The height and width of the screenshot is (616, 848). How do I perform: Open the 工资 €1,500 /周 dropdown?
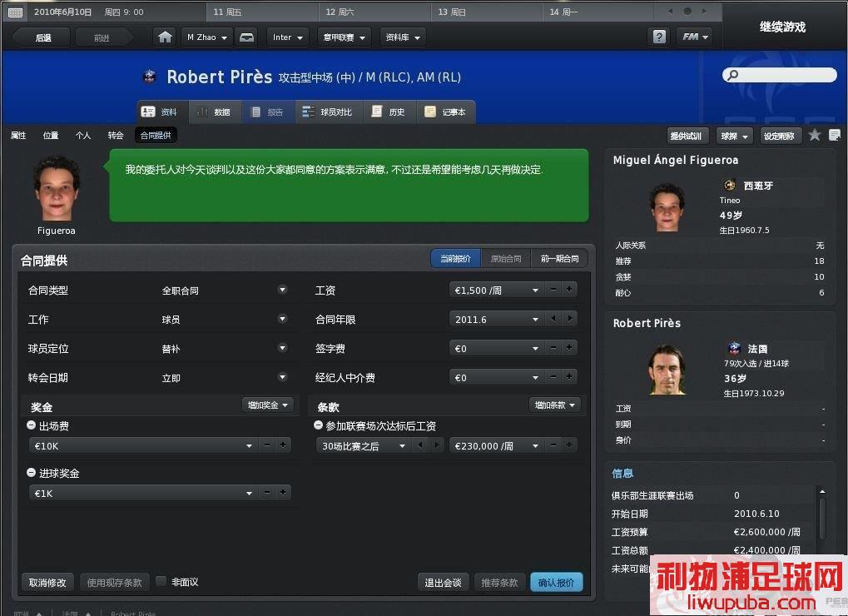497,291
